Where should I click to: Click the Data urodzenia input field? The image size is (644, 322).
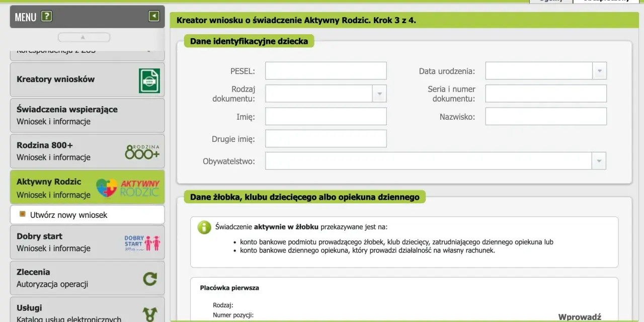tap(539, 71)
